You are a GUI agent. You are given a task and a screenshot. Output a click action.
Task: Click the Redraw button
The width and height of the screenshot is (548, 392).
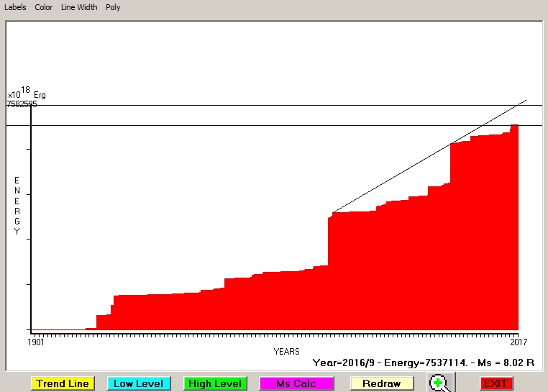382,383
